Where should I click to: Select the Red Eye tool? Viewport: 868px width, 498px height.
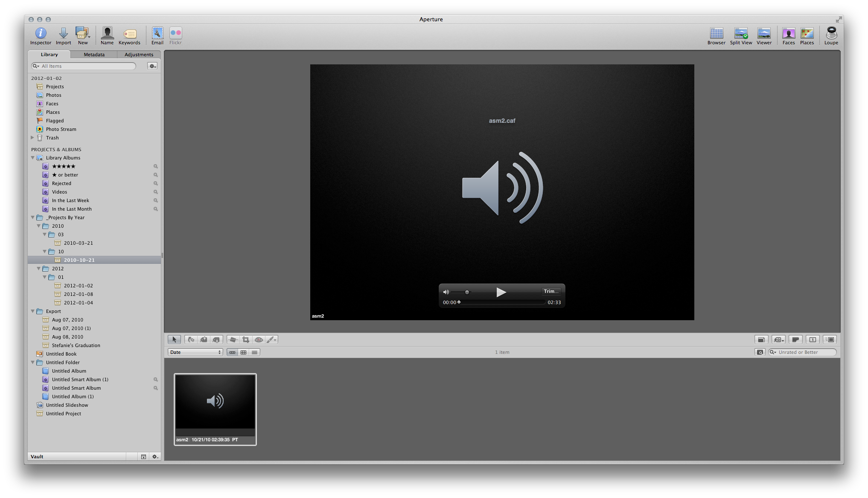coord(259,340)
